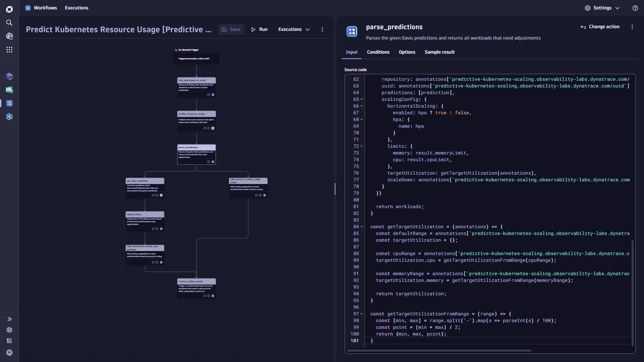Collapse code fold at line 65
Viewport: 644px width, 362px height.
[362, 100]
